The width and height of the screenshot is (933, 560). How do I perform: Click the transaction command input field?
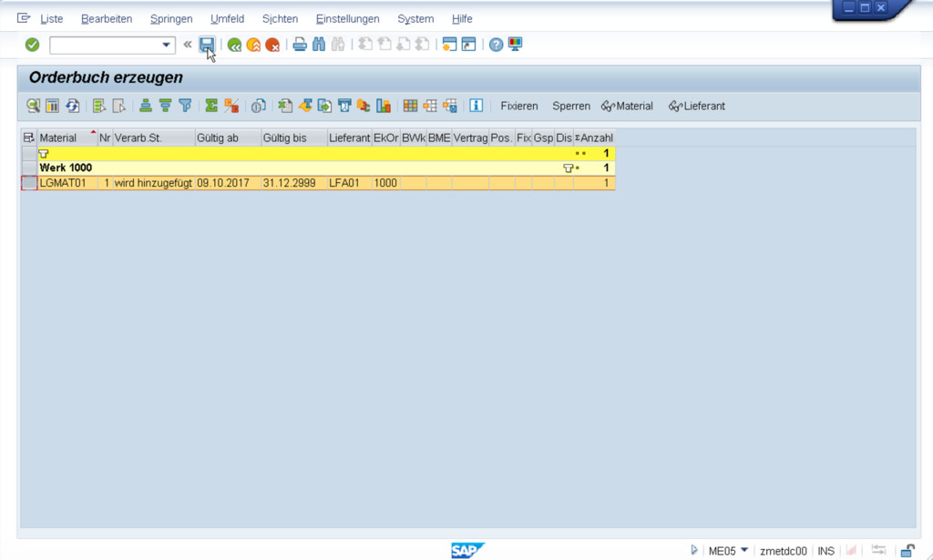[x=105, y=45]
